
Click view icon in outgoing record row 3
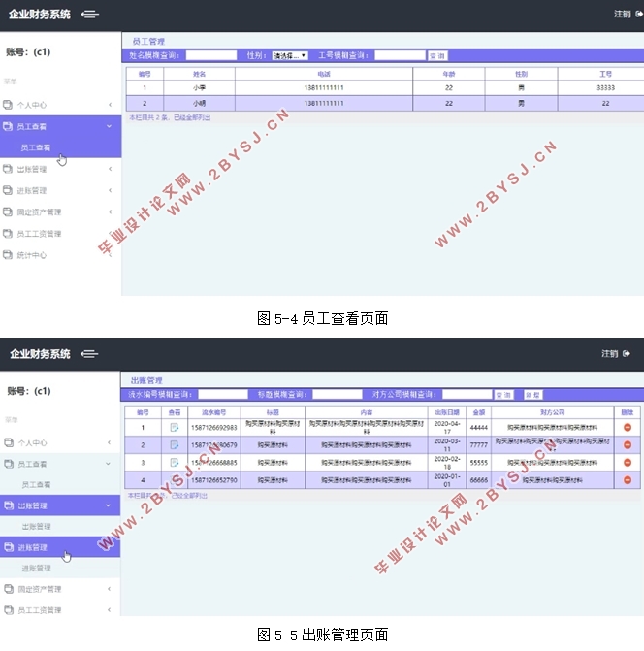[x=175, y=462]
